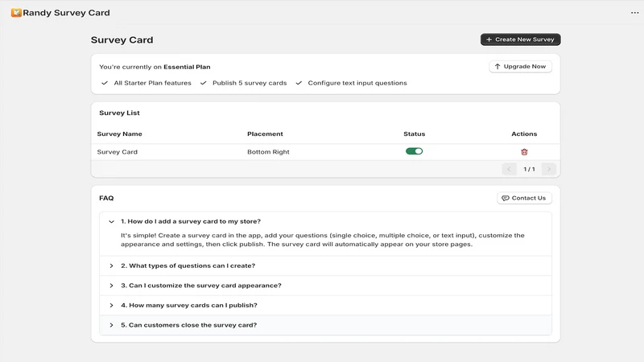644x362 pixels.
Task: Click the Survey Name column header
Action: pyautogui.click(x=119, y=134)
